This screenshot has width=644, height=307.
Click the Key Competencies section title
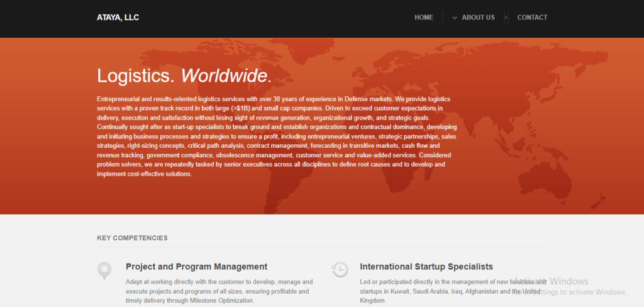(x=132, y=238)
